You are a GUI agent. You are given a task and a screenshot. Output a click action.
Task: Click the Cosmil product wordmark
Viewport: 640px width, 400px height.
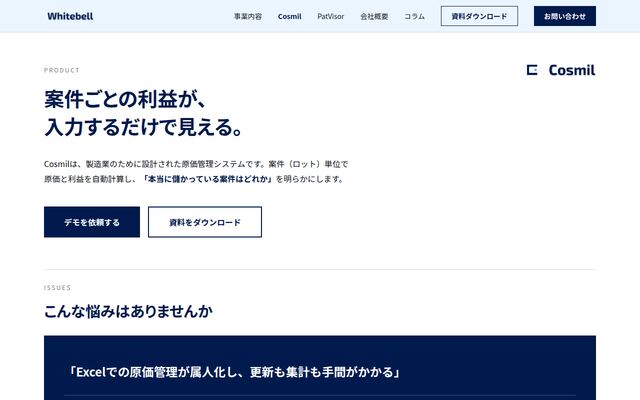point(572,70)
